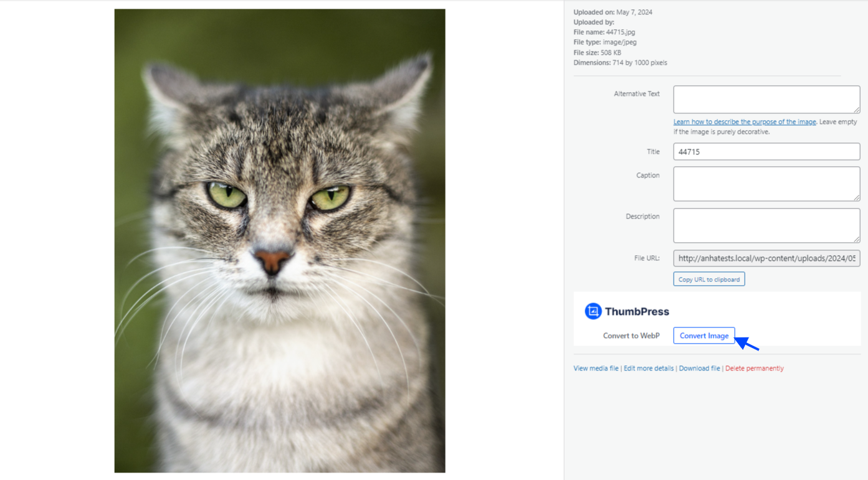Copy URL to clipboard button

(x=709, y=279)
